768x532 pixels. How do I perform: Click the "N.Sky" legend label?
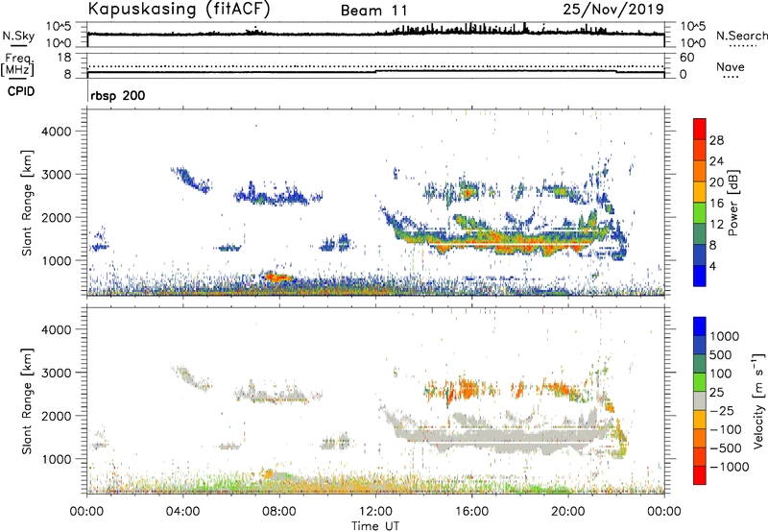pyautogui.click(x=18, y=36)
